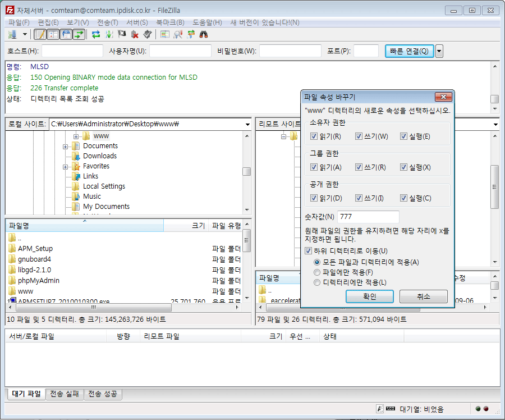Toggle public 실행(C) permission
The height and width of the screenshot is (420, 505).
pos(403,198)
